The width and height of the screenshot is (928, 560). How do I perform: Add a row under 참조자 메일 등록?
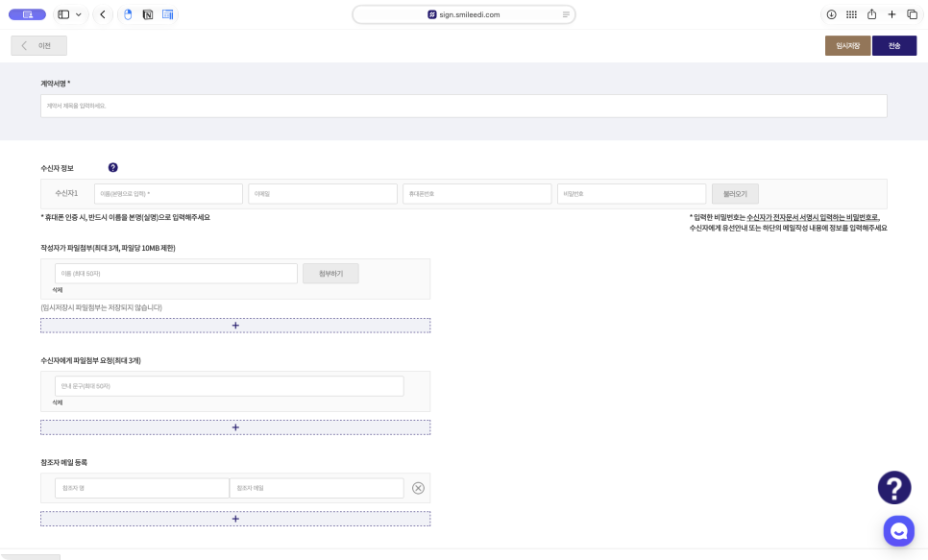tap(235, 519)
